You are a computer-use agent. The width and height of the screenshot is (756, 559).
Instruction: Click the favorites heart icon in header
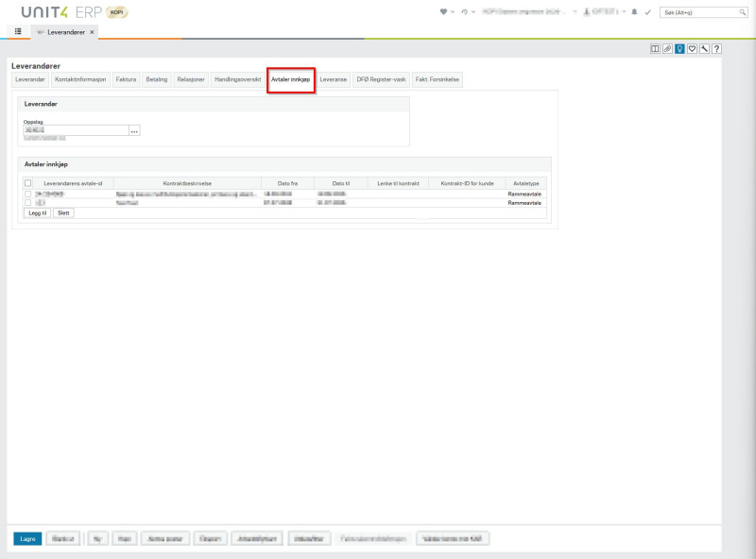[x=443, y=12]
